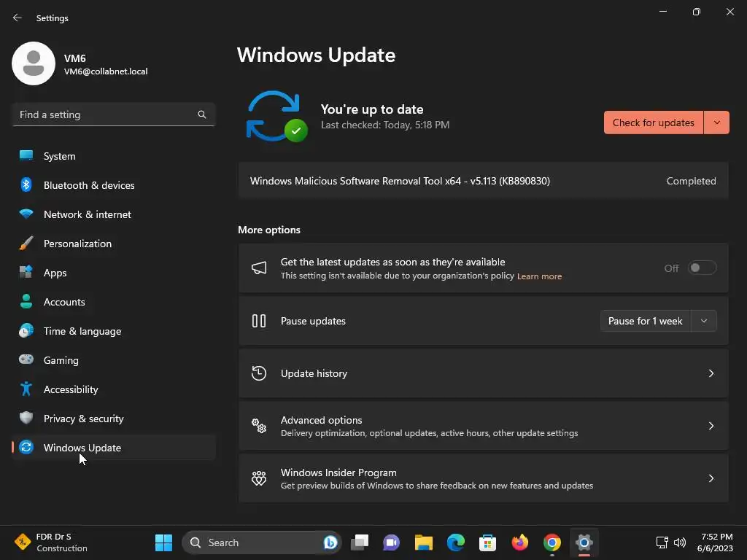Image resolution: width=747 pixels, height=560 pixels.
Task: Open Task View from the taskbar
Action: pyautogui.click(x=360, y=542)
